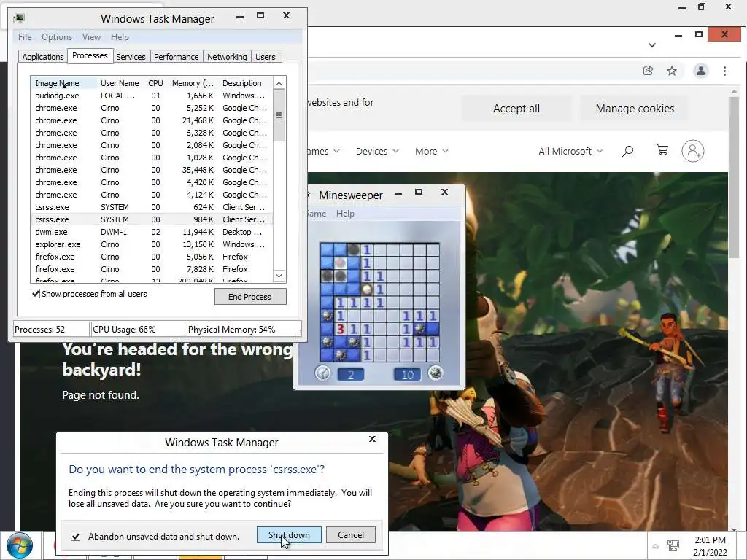Select firefox.exe row using 5,056 K
747x560 pixels.
(x=152, y=257)
